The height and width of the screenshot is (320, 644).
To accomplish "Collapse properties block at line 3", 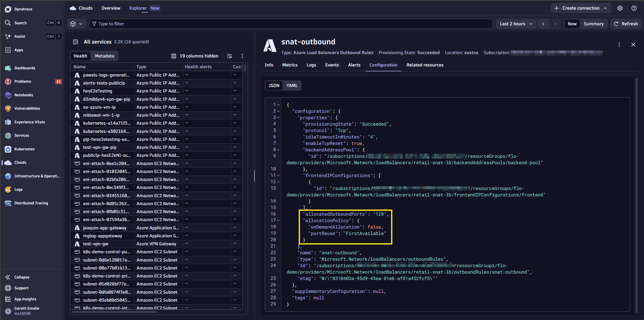I will (279, 118).
